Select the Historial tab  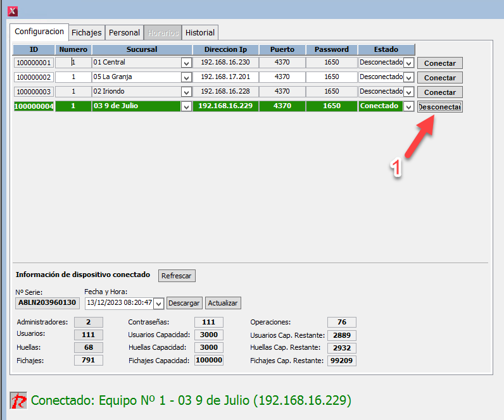200,32
